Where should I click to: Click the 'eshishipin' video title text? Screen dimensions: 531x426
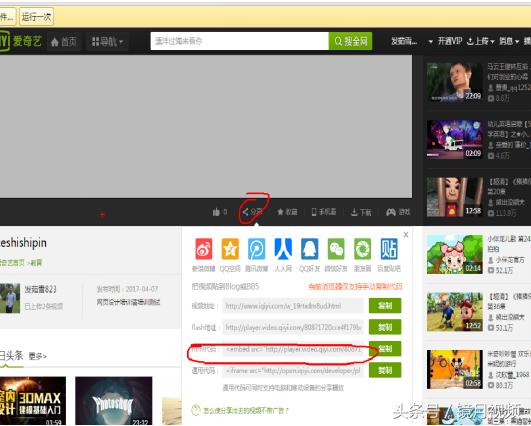(23, 243)
